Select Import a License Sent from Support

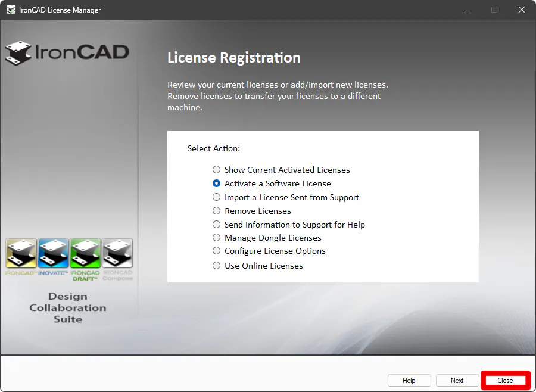pos(217,197)
